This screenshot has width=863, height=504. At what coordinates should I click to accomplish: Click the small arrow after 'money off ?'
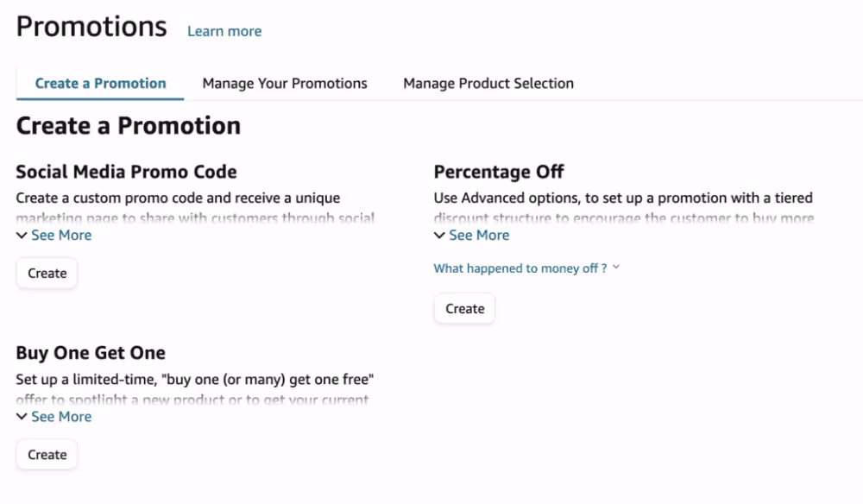616,268
